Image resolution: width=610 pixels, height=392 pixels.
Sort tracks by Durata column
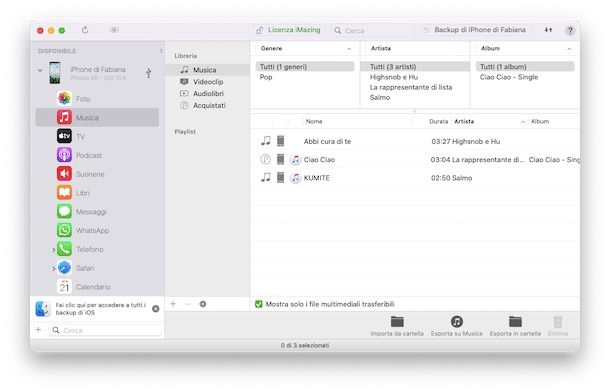432,121
